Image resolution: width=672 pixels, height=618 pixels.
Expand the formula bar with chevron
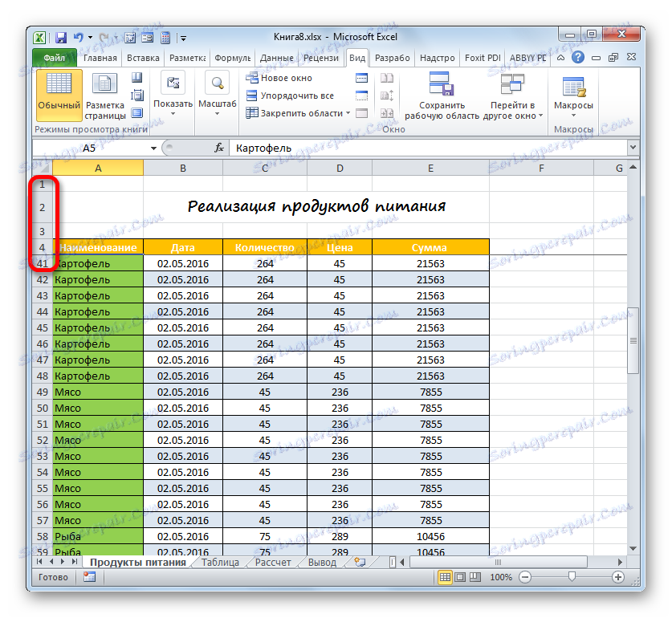(x=633, y=148)
